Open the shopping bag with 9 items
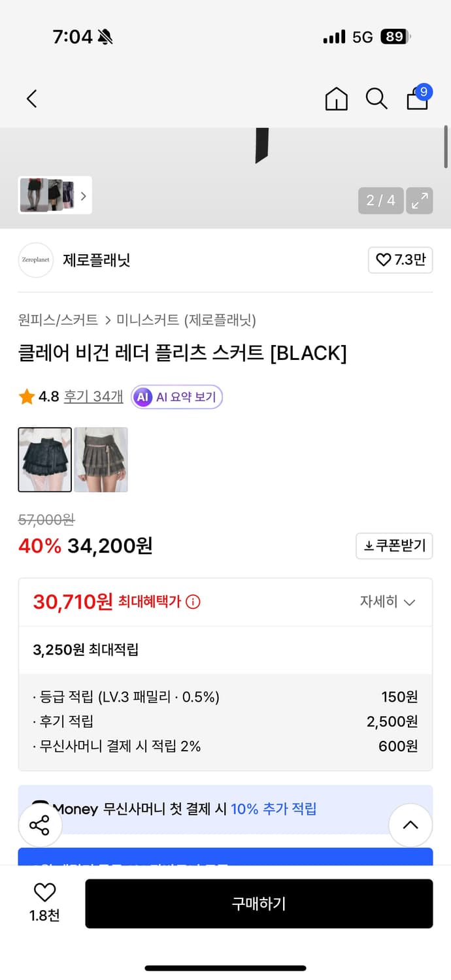451x980 pixels. point(417,100)
